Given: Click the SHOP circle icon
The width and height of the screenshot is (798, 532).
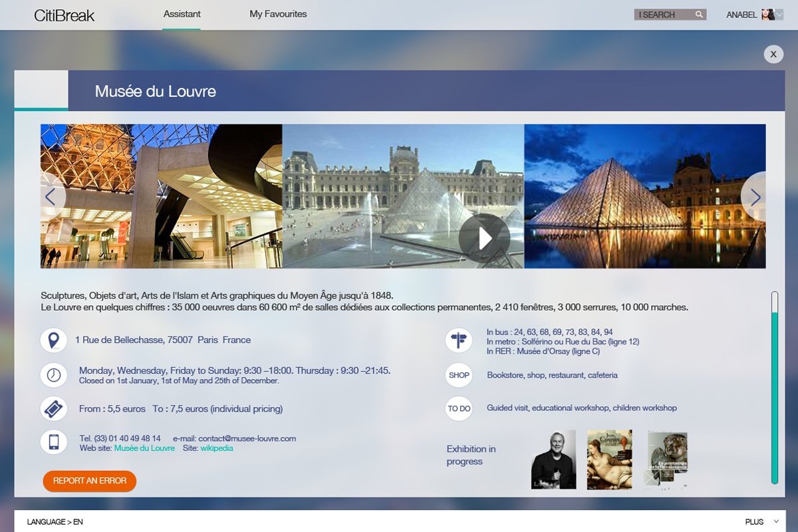Looking at the screenshot, I should [x=459, y=375].
